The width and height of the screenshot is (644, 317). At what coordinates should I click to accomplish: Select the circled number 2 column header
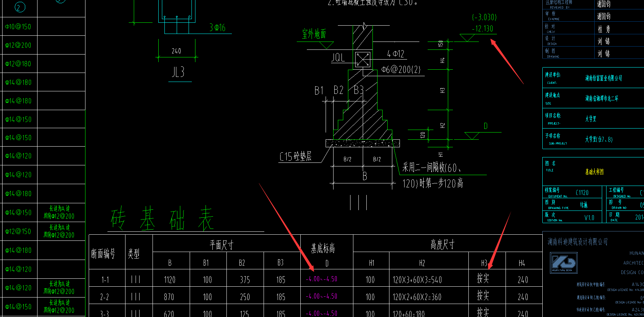click(20, 7)
